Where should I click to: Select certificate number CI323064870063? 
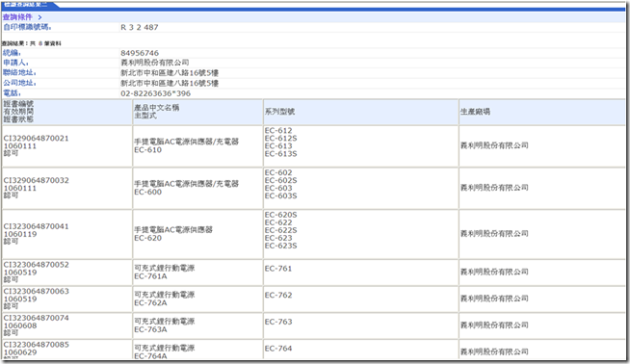tap(37, 291)
